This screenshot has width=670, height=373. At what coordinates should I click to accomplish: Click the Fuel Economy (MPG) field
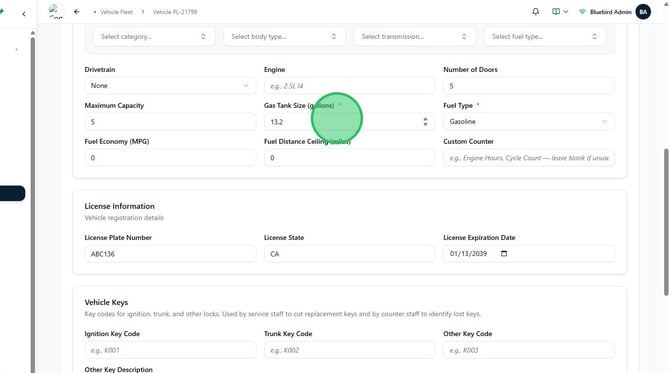pos(170,158)
